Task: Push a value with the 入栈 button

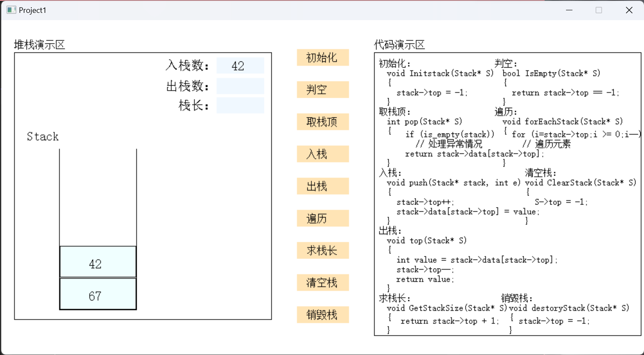Action: tap(323, 154)
